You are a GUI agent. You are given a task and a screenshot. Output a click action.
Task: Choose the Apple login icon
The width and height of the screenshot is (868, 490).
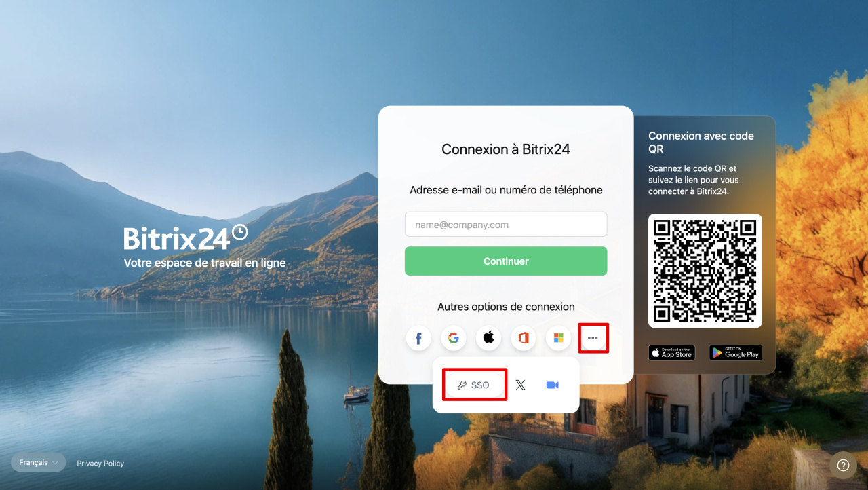(488, 338)
